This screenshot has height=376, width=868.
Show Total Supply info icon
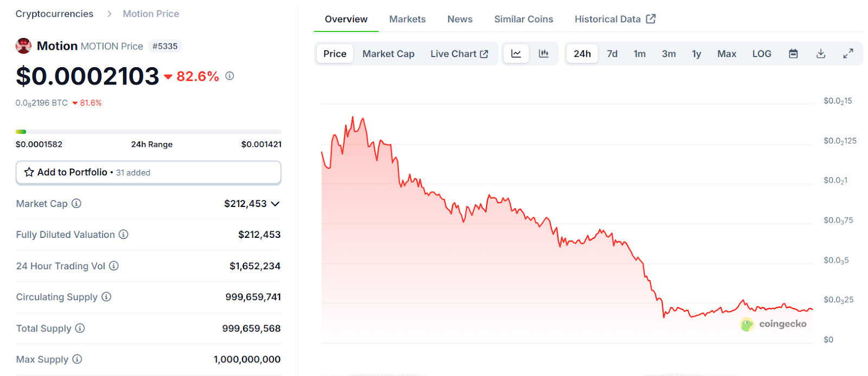pos(80,328)
